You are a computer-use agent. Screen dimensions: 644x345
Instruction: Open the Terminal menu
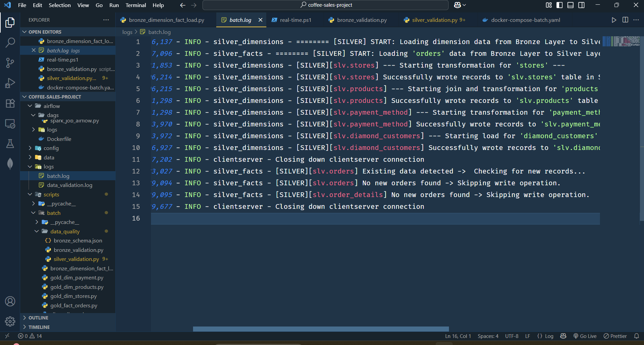pos(136,5)
